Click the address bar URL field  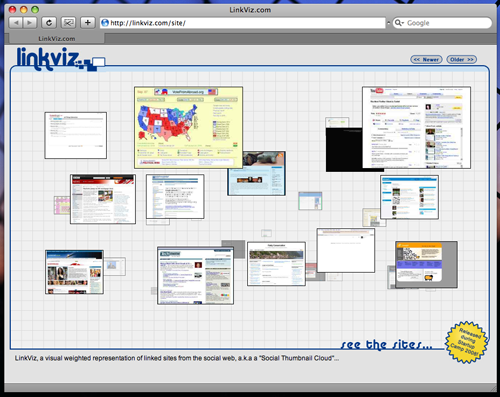[x=242, y=23]
